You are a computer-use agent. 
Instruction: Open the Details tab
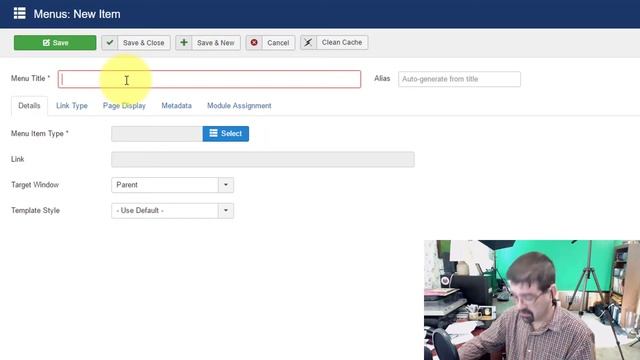point(29,106)
